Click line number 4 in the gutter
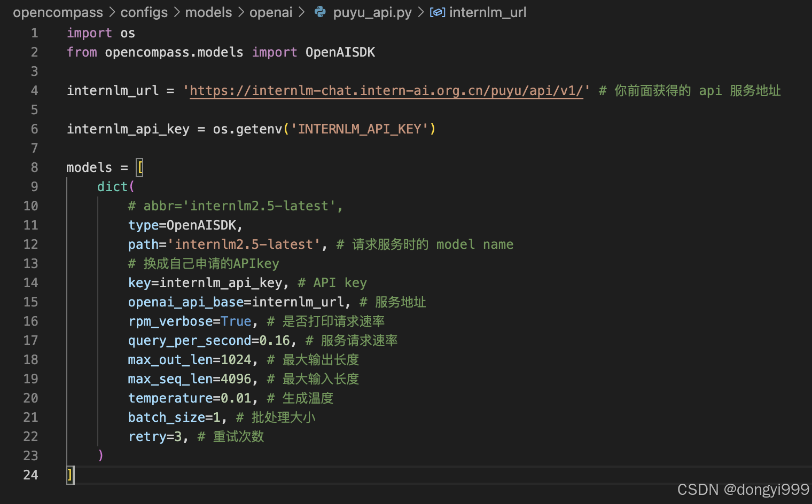Viewport: 812px width, 504px height. click(x=34, y=90)
